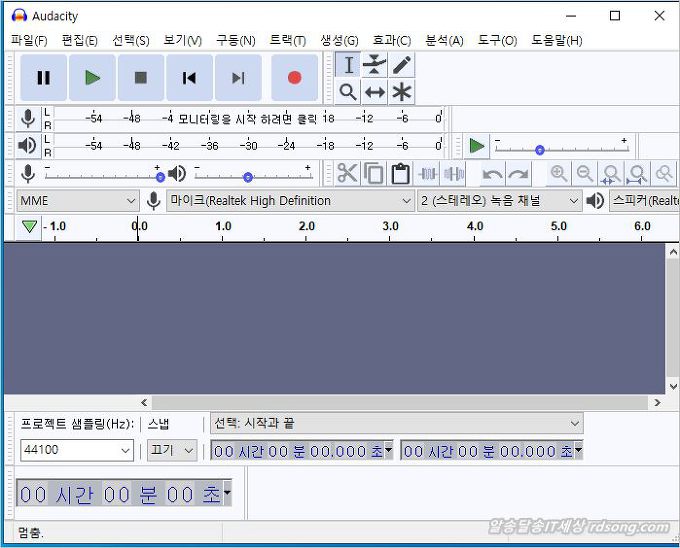The width and height of the screenshot is (680, 548).
Task: Click the Stop transport button
Action: tap(141, 78)
